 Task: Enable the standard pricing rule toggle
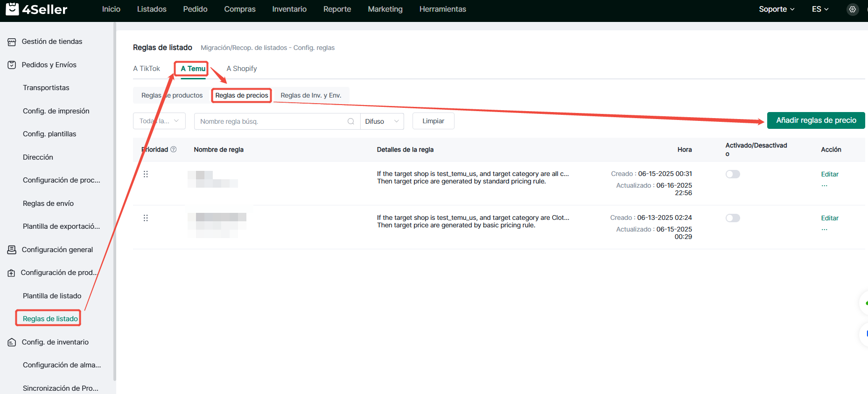coord(733,174)
